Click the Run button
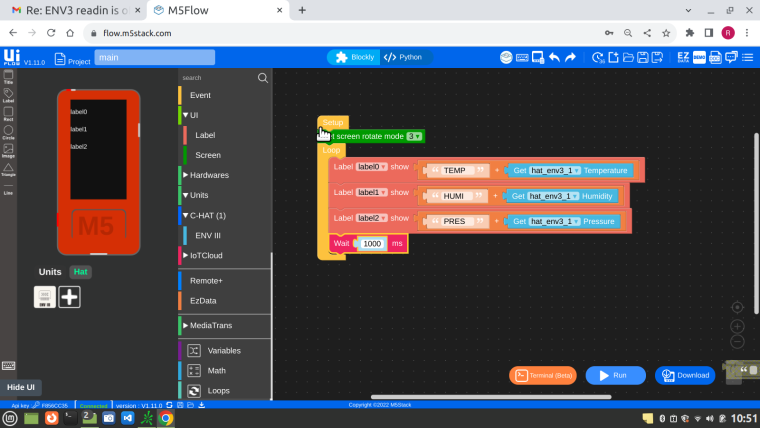Screen dimensions: 760x428 click(x=616, y=375)
